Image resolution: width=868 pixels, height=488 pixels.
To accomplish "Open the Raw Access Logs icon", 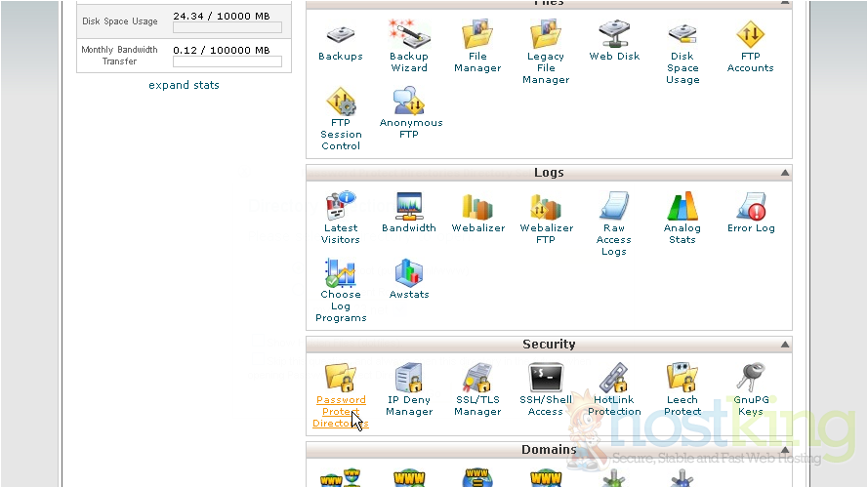I will point(614,207).
